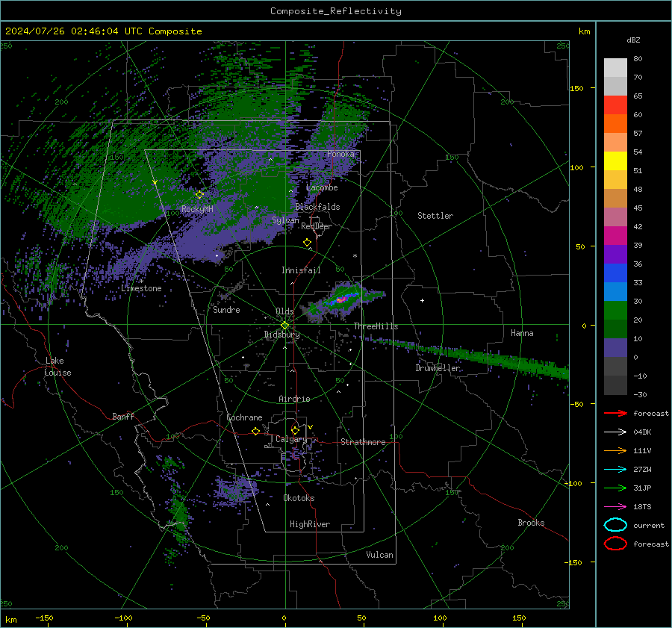Click yellow v marker northwest of RockyMH

coord(155,183)
